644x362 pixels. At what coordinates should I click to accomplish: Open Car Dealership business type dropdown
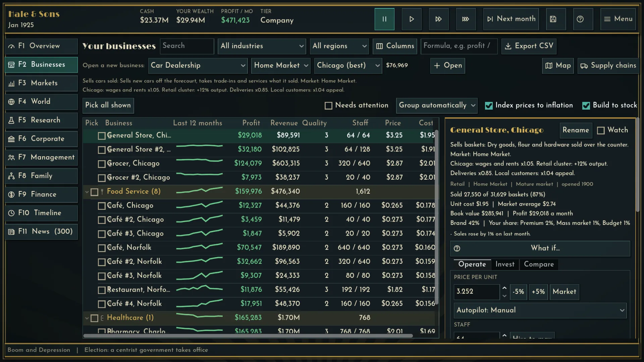pyautogui.click(x=198, y=66)
